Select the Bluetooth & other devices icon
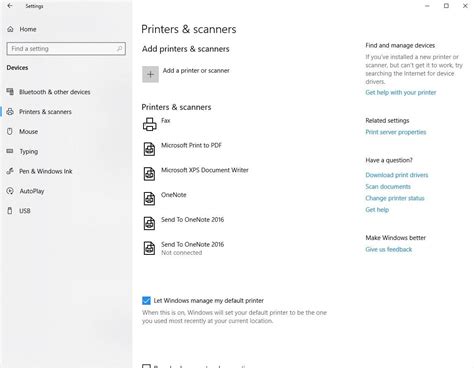This screenshot has height=368, width=474. click(10, 91)
